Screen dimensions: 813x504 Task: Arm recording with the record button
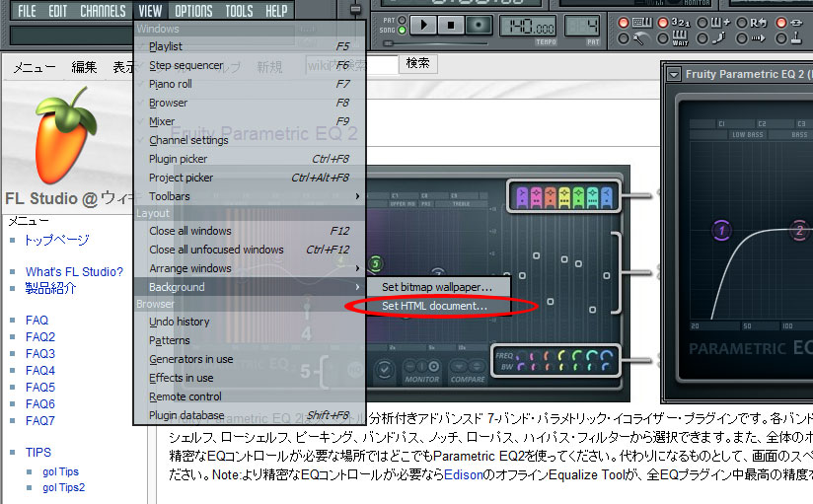(479, 25)
